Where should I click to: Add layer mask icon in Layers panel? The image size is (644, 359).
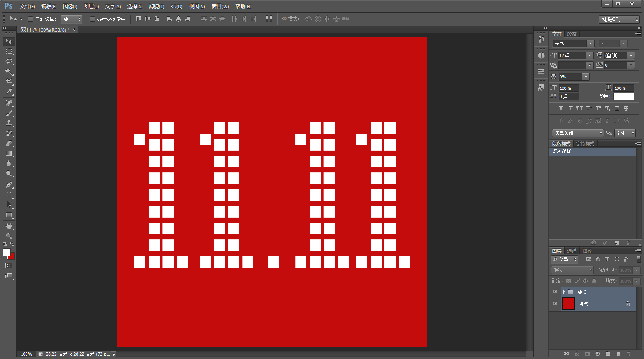(x=587, y=354)
